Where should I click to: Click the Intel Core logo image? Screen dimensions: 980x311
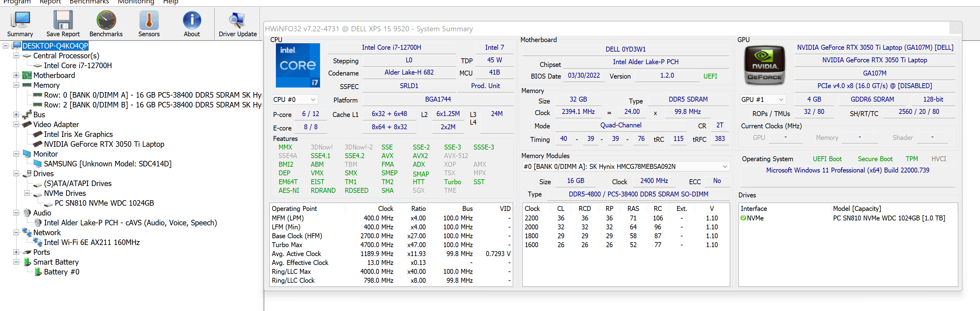click(298, 65)
